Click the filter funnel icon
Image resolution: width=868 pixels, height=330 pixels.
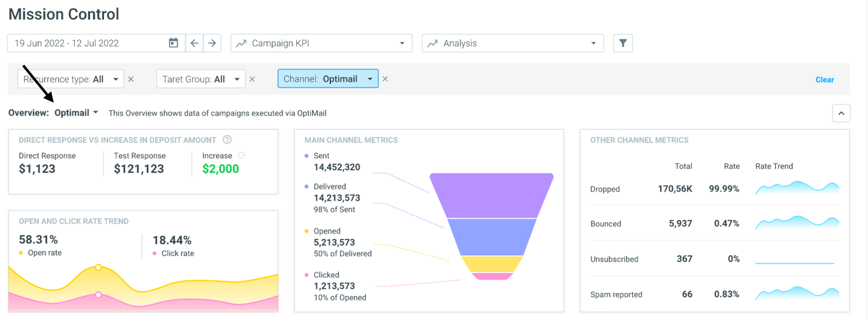(623, 43)
